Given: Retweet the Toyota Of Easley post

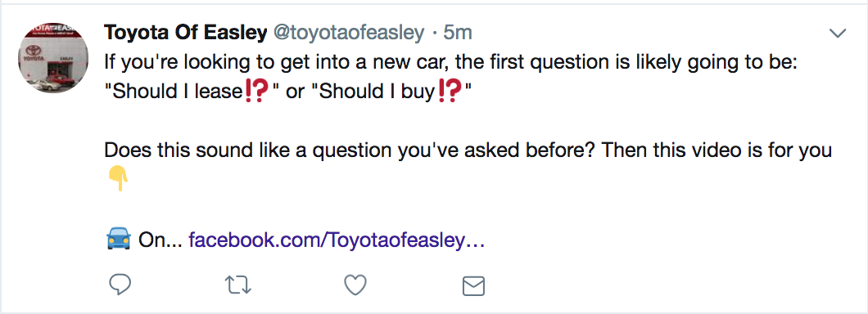Looking at the screenshot, I should (x=238, y=285).
